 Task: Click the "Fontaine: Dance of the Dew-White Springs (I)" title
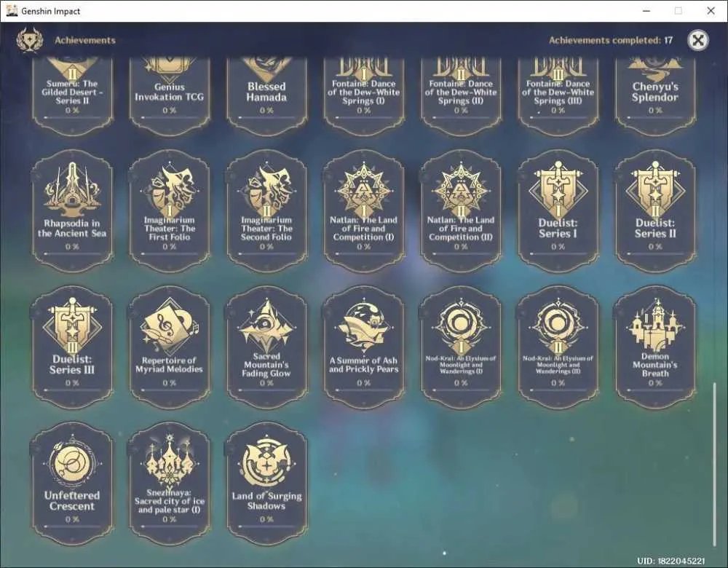[364, 92]
